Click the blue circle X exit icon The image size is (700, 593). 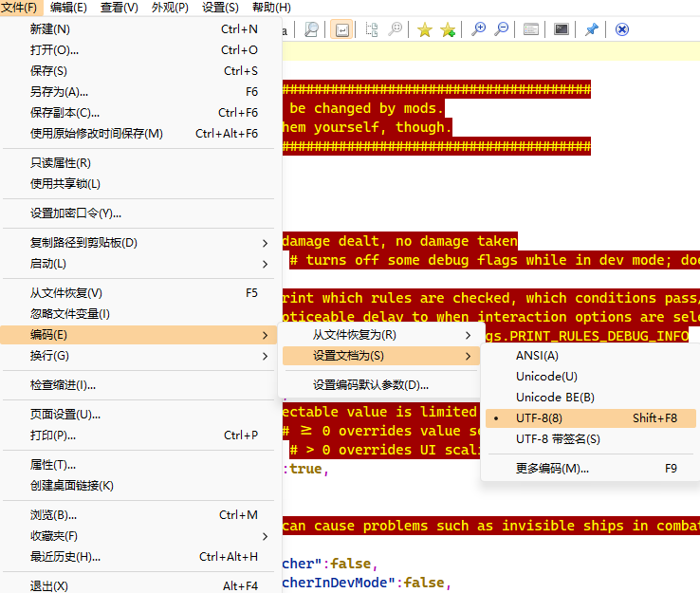(622, 29)
